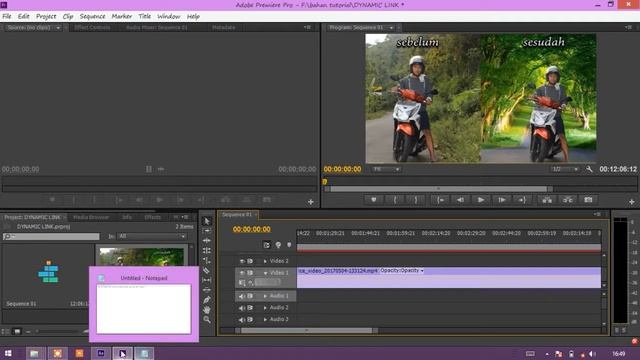Play the sequence in Program monitor
This screenshot has height=360, width=640.
click(481, 200)
